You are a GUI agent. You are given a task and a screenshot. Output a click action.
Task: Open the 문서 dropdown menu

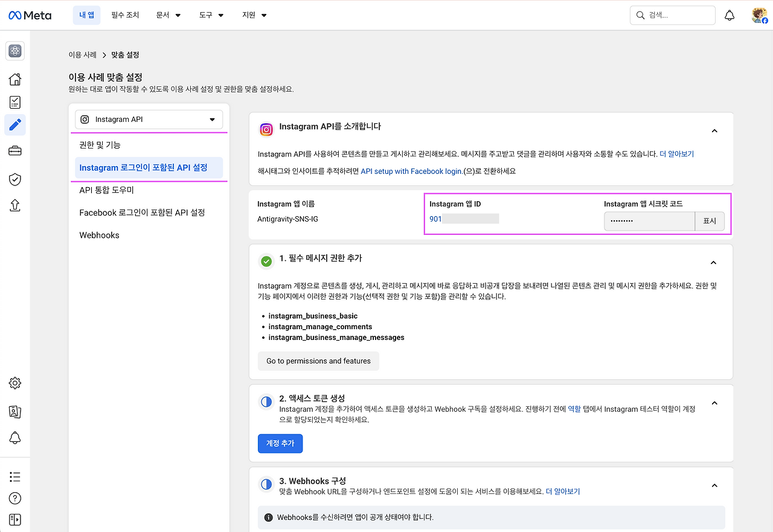pyautogui.click(x=168, y=15)
